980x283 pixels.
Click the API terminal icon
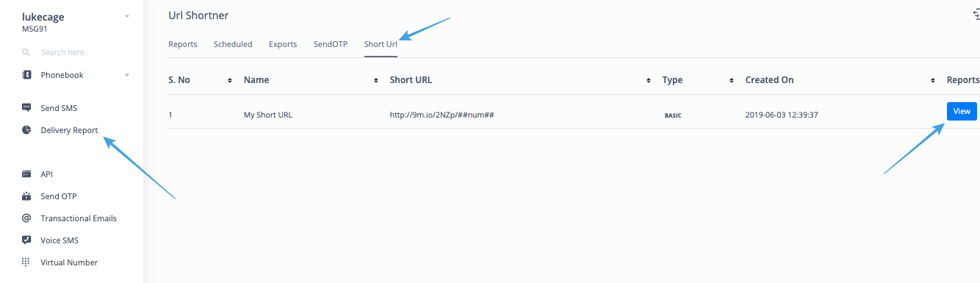coord(26,174)
